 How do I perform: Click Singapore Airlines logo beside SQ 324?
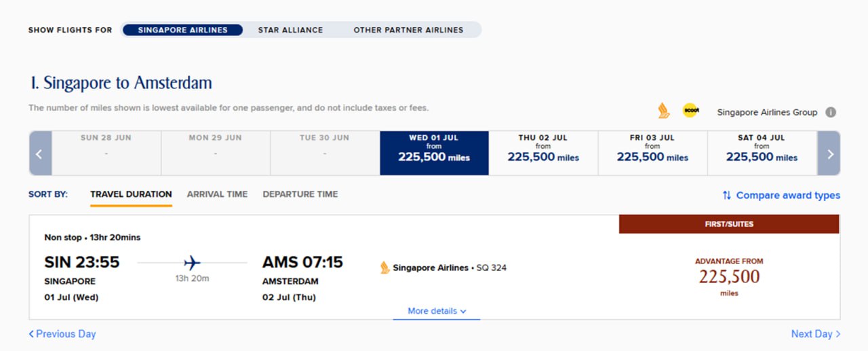click(385, 267)
